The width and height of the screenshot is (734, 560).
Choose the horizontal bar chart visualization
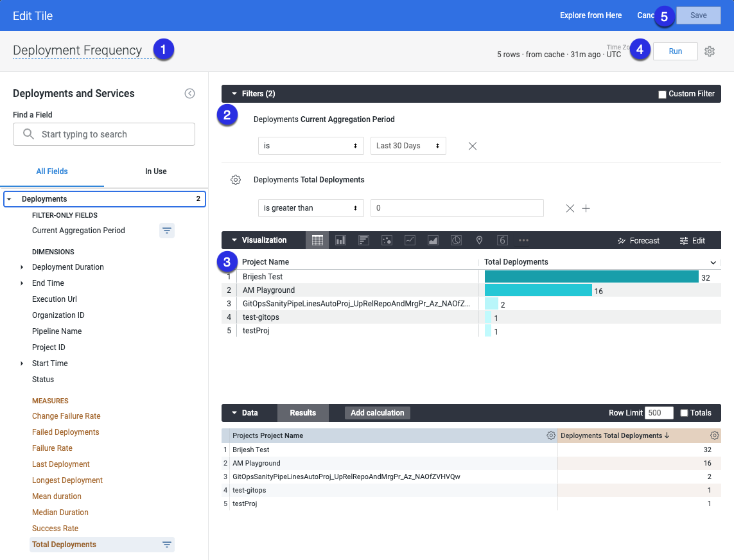point(363,240)
